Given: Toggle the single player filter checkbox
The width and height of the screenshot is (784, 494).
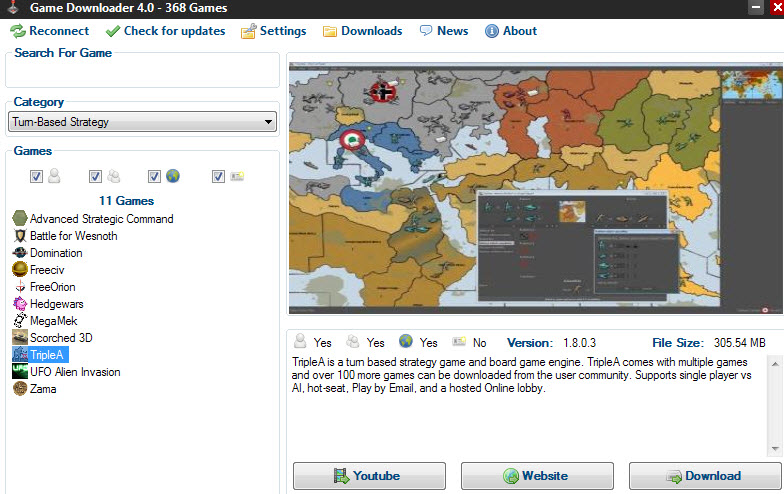Looking at the screenshot, I should [x=36, y=176].
